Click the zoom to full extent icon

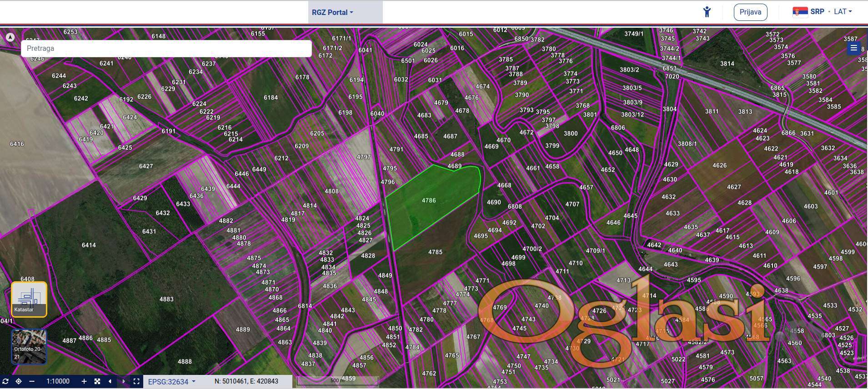pyautogui.click(x=97, y=381)
